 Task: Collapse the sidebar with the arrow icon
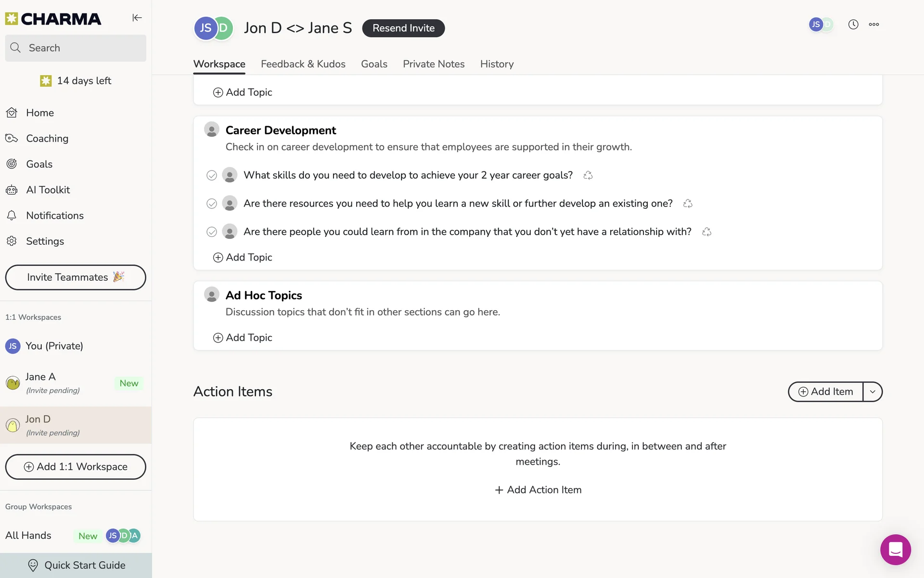click(x=137, y=18)
